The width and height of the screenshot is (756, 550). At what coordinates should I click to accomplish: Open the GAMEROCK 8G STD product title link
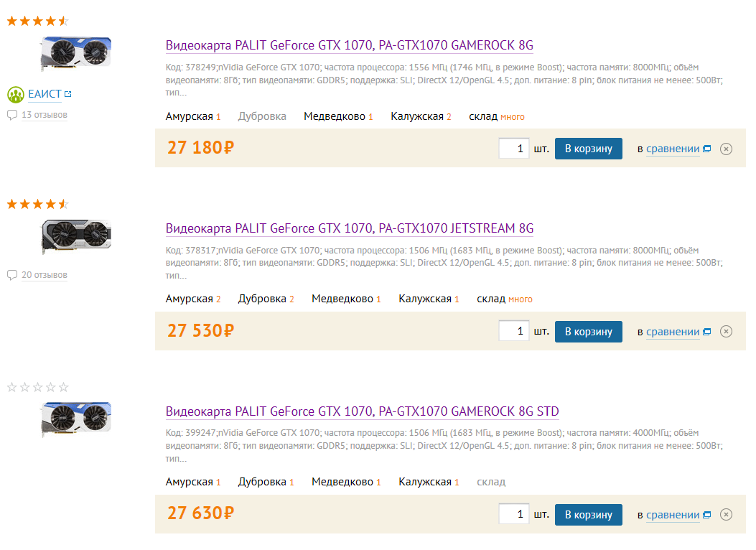tap(362, 411)
